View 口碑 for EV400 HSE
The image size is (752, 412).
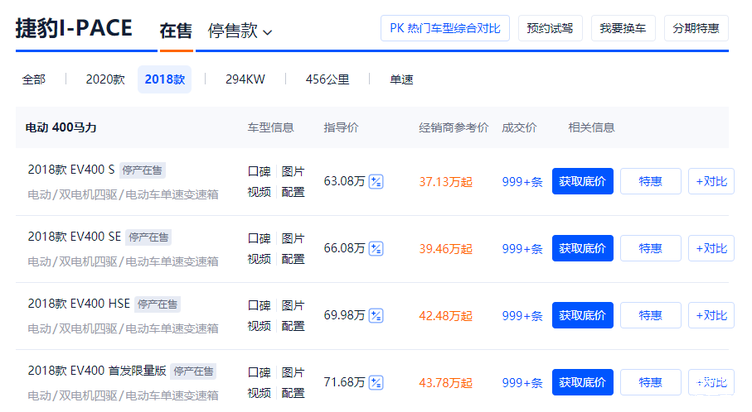[259, 306]
